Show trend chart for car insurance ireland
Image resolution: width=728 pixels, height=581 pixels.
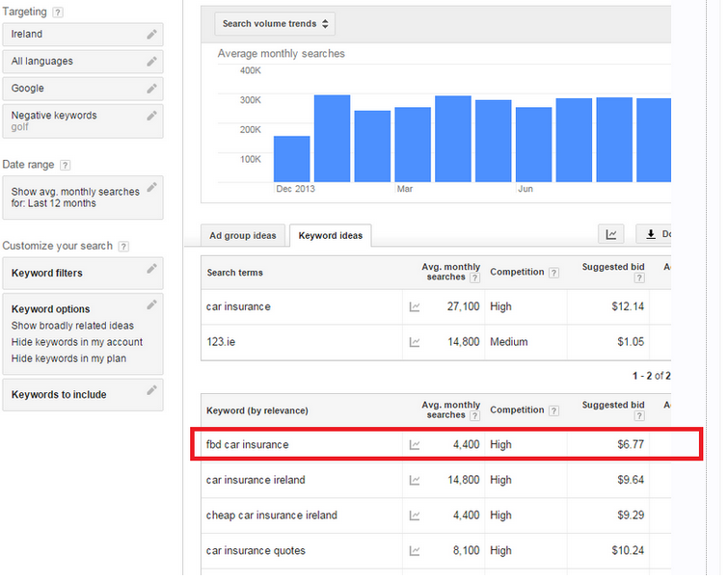tap(415, 480)
